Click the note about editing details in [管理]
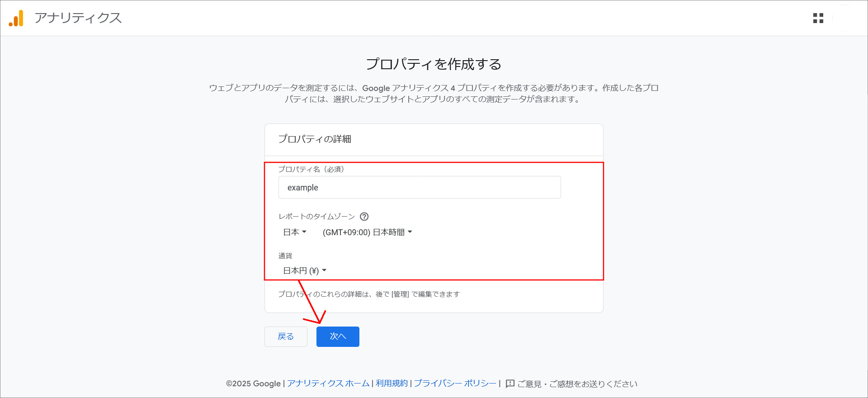Screen dimensions: 868x398 coord(369,294)
